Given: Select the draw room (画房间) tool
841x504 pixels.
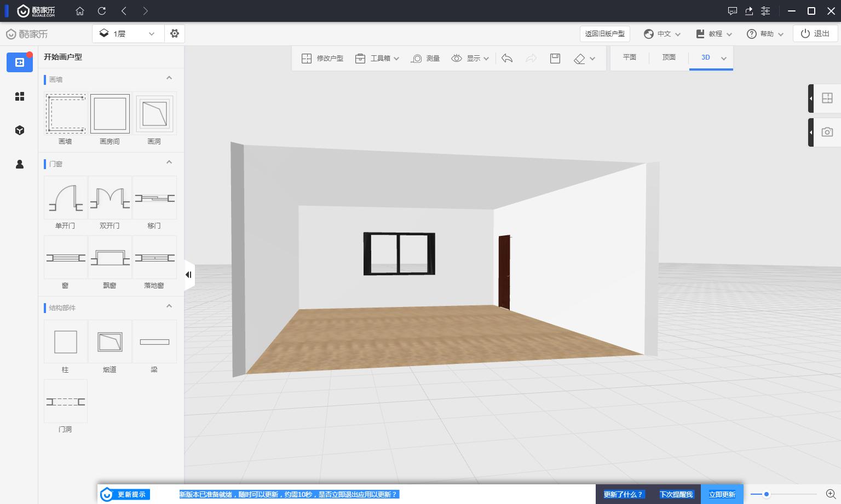Looking at the screenshot, I should click(110, 114).
